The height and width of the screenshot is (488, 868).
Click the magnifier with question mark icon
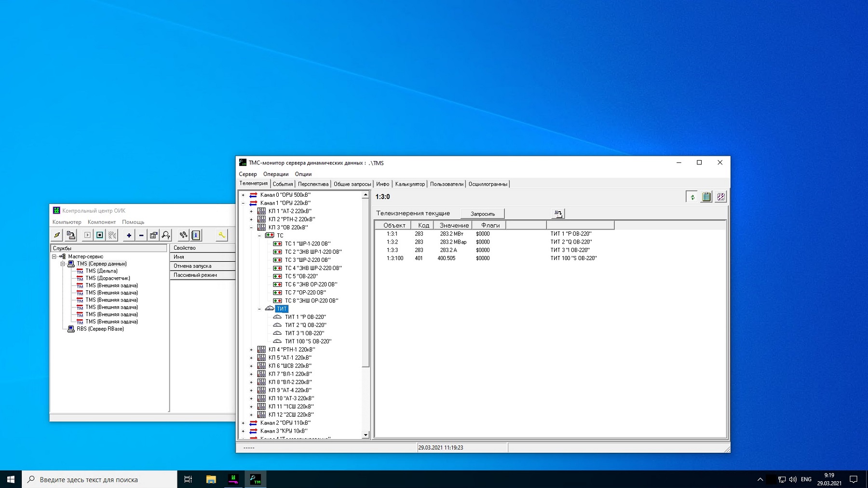(166, 235)
